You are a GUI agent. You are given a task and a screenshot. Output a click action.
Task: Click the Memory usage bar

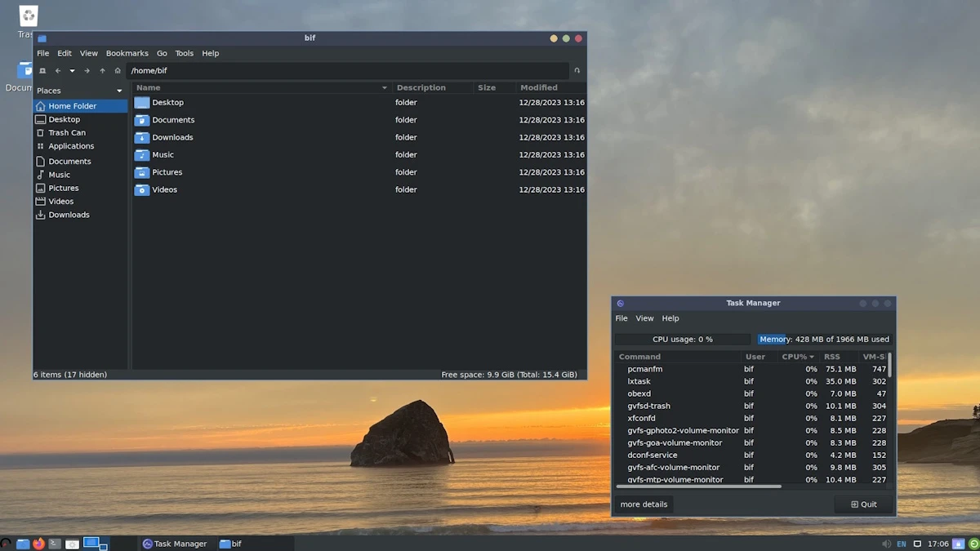click(x=824, y=340)
